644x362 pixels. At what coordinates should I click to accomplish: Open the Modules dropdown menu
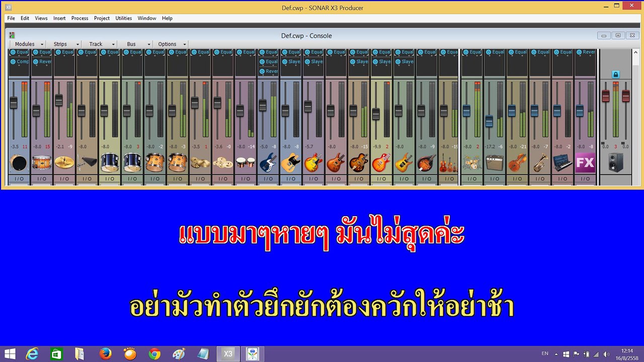(x=28, y=44)
